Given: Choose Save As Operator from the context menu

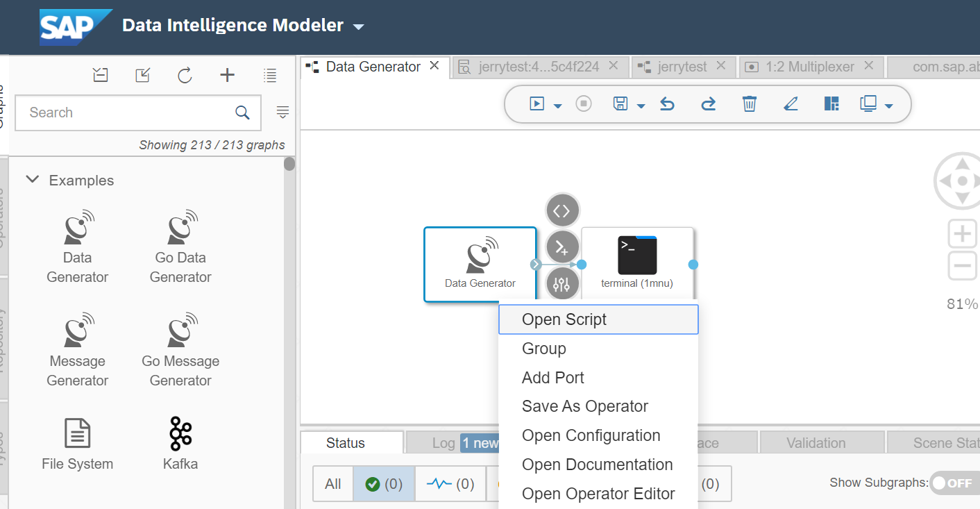Looking at the screenshot, I should (x=598, y=406).
